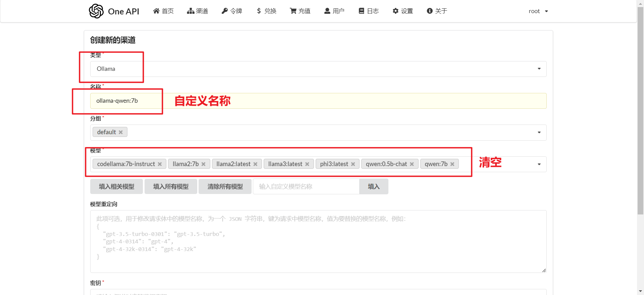Open the 设置 settings page

point(403,11)
